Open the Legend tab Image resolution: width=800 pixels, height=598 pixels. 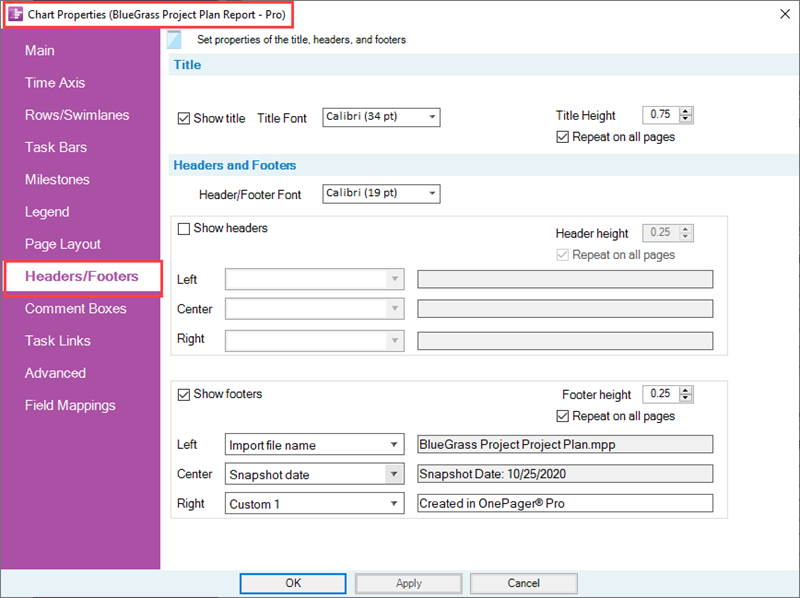click(x=47, y=212)
